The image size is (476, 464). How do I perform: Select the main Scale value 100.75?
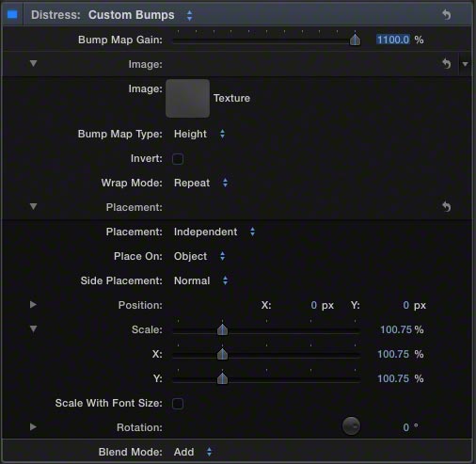(396, 329)
